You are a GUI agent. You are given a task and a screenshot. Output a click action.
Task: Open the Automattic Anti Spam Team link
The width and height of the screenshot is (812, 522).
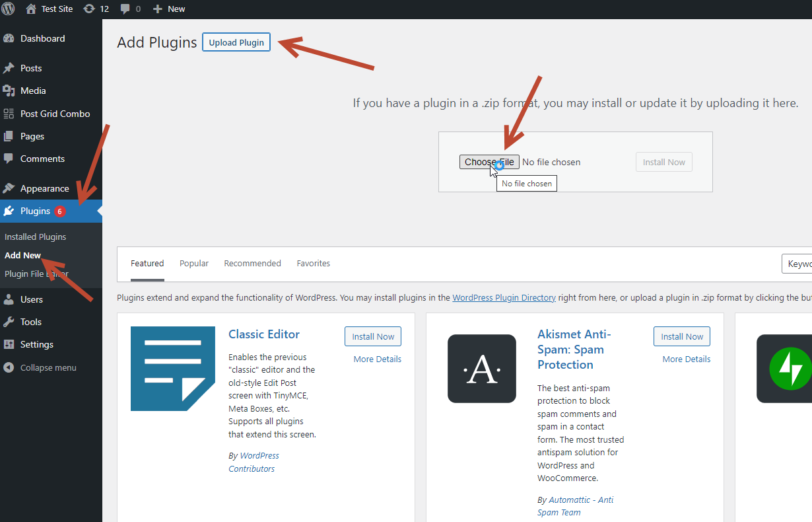(x=576, y=506)
